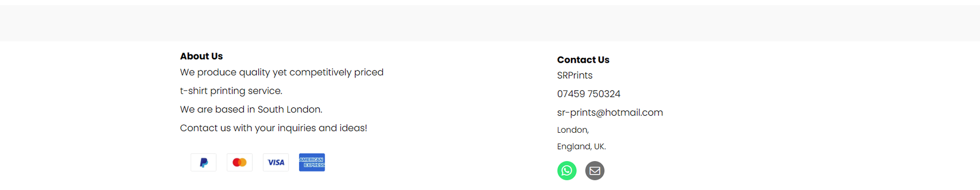Viewport: 980px width, 190px height.
Task: Click the sr-prints@hotmail.com email address
Action: [x=610, y=113]
